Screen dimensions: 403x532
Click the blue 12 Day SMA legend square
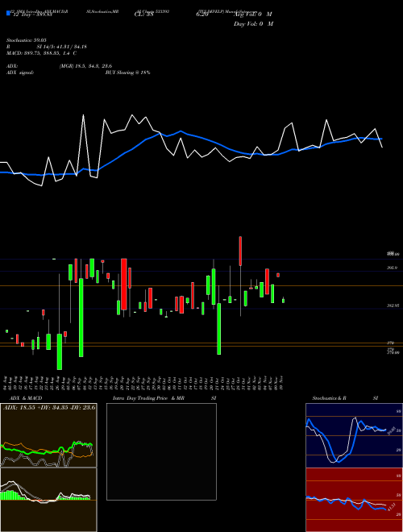pos(8,13)
